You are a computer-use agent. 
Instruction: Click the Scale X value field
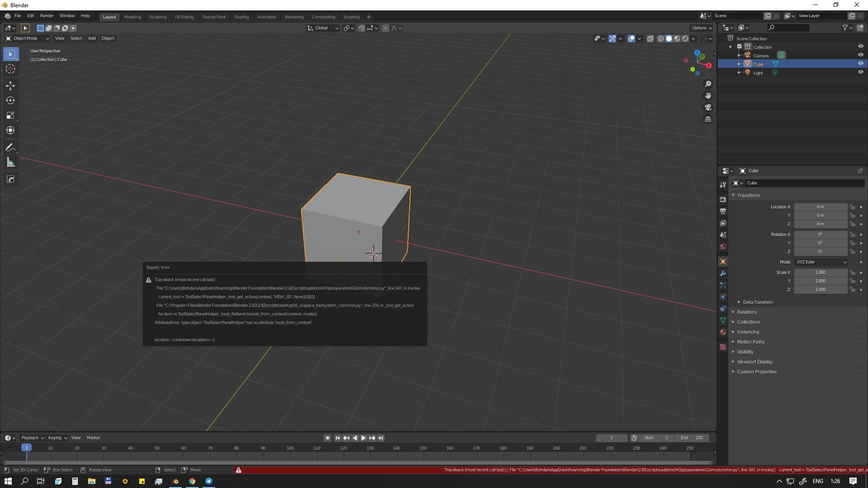click(821, 272)
